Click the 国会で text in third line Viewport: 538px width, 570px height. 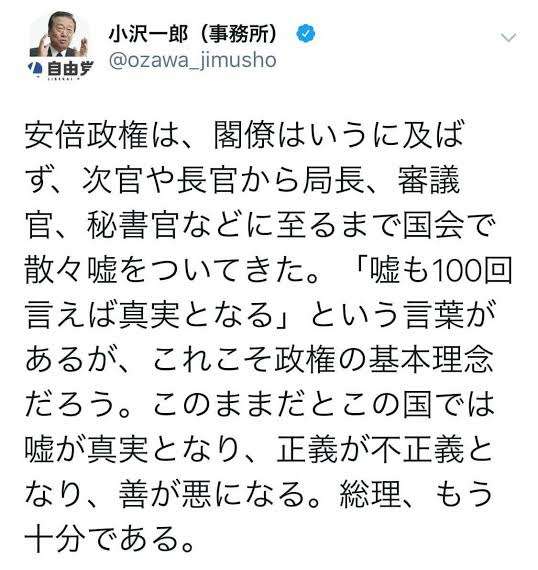point(449,225)
